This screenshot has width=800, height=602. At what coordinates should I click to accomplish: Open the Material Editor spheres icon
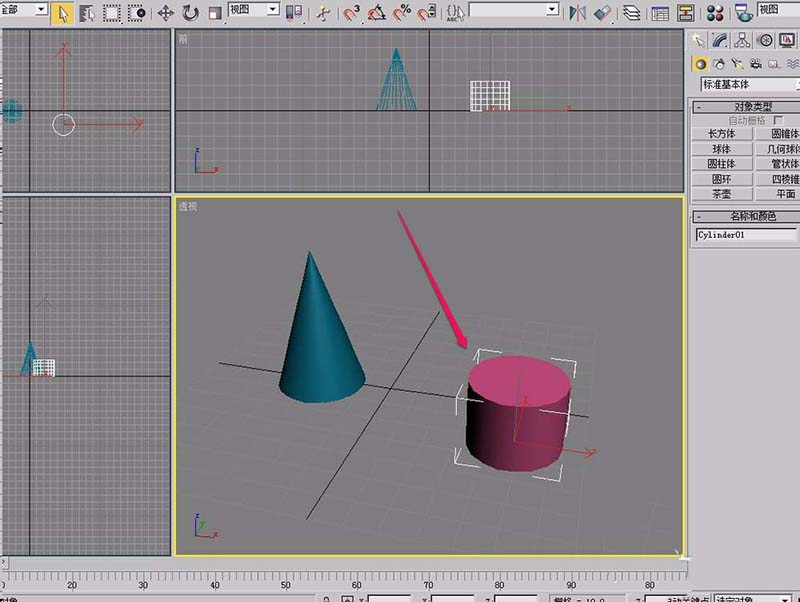tap(715, 13)
